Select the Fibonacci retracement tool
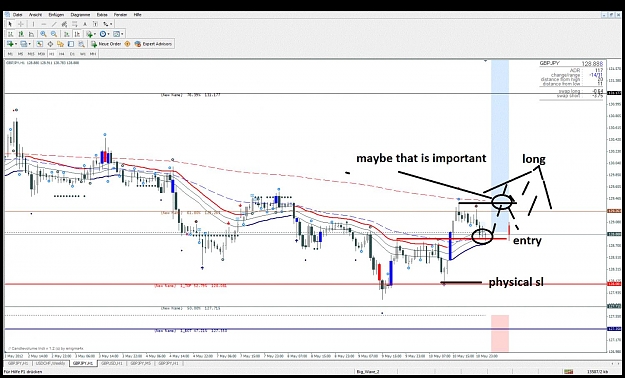Screen dimensions: 625x378 [75, 24]
